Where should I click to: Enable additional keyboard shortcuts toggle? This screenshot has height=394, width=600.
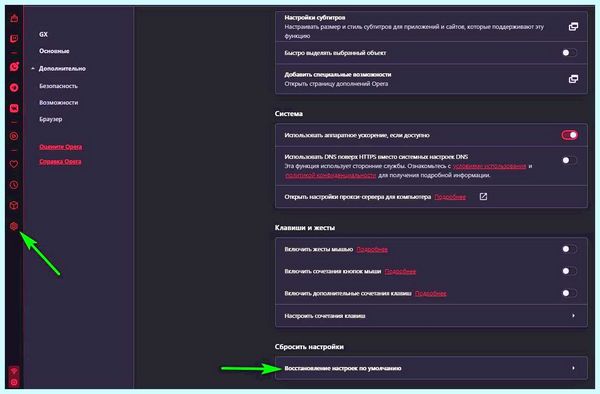point(569,293)
